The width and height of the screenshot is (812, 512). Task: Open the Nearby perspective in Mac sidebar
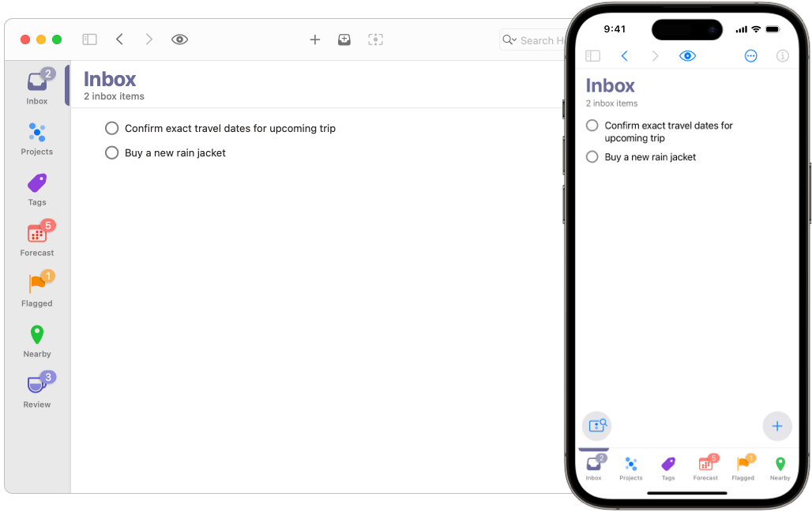37,341
